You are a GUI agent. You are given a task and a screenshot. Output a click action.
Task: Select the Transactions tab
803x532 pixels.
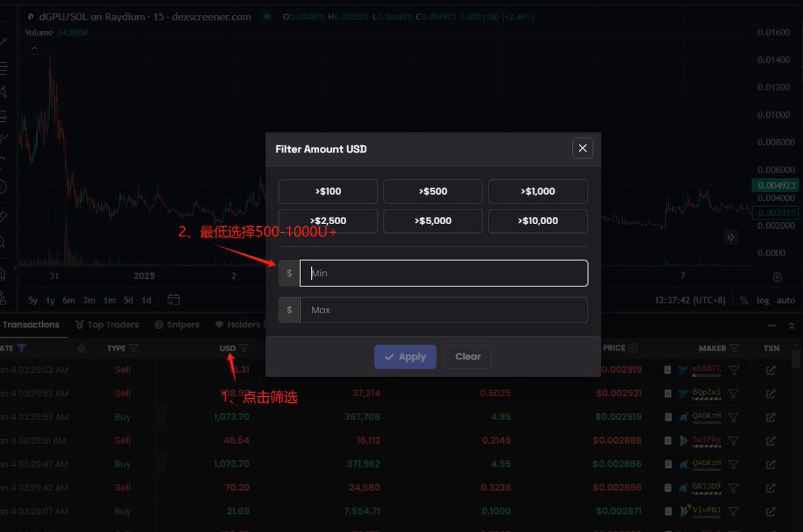pyautogui.click(x=31, y=325)
